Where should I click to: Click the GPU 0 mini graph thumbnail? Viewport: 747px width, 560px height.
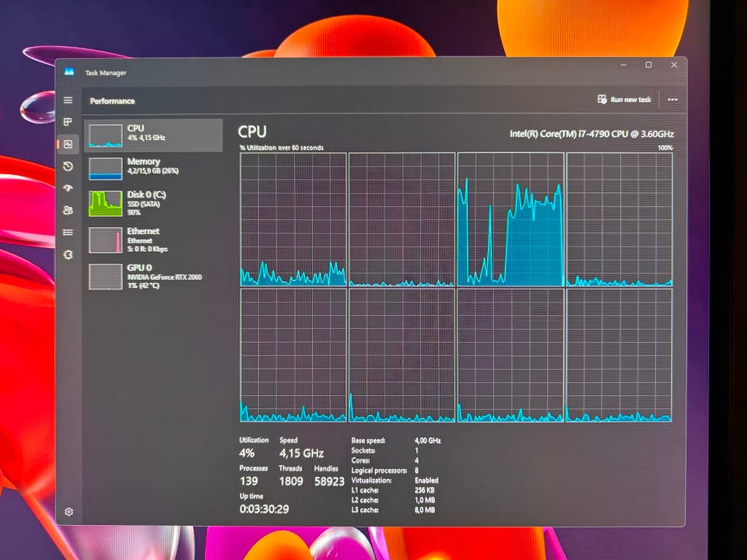coord(105,277)
